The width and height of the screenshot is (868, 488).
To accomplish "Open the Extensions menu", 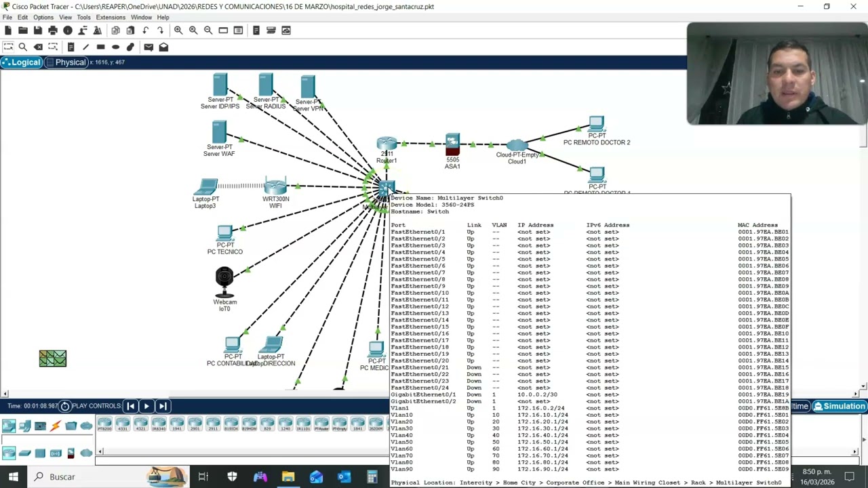I will (x=111, y=17).
